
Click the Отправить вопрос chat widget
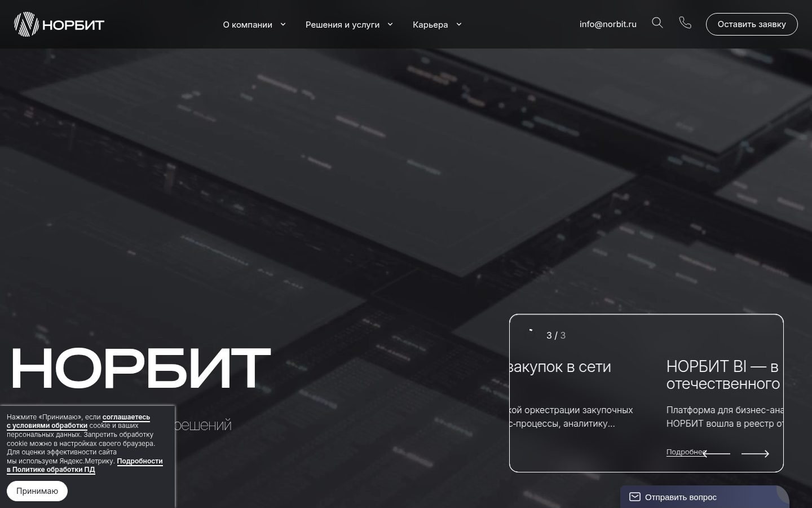click(704, 497)
